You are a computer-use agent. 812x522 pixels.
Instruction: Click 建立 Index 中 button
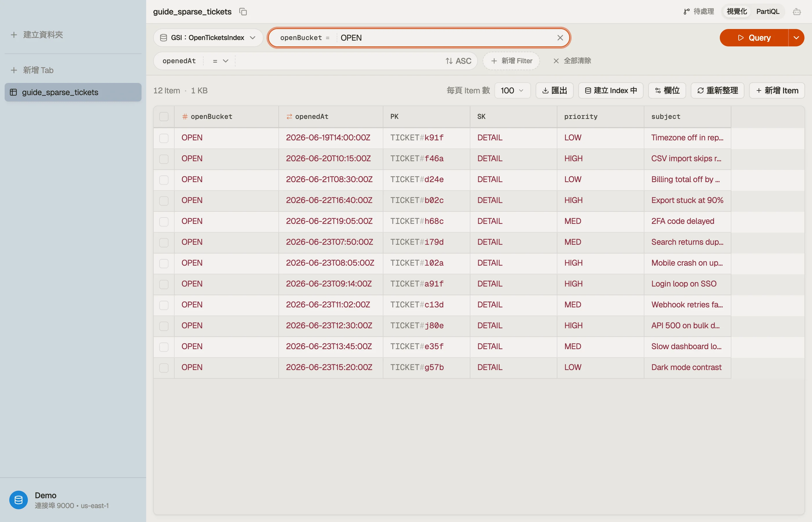[611, 90]
